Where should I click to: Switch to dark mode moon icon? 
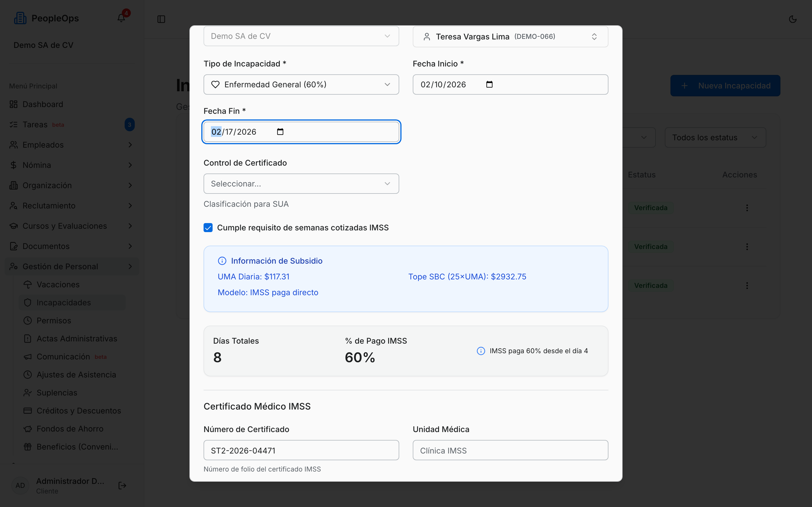(793, 19)
